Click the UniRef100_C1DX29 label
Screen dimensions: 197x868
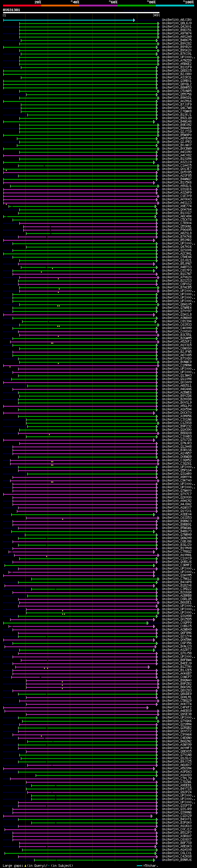(x=176, y=816)
